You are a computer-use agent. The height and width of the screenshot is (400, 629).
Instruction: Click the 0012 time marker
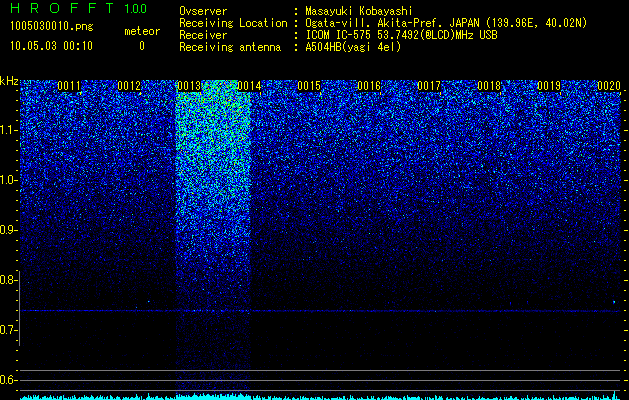click(129, 86)
